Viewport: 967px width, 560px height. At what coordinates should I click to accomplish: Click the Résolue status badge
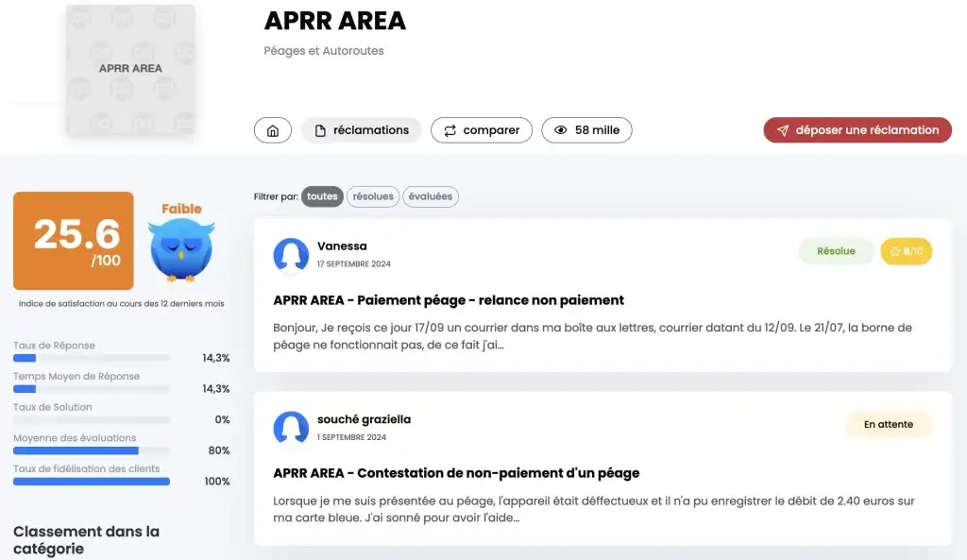[x=836, y=251]
